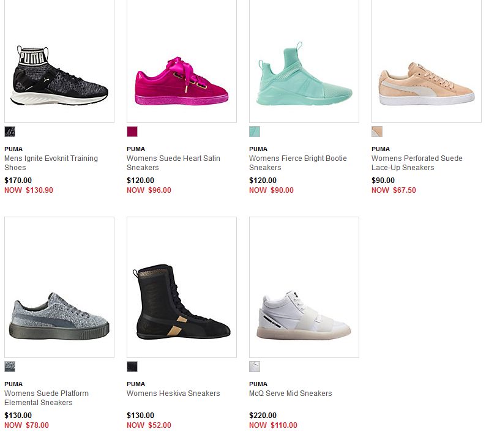Viewport: 489px width, 448px height.
Task: Pick mint green swatch for Fierce Bright Bootie
Action: pyautogui.click(x=255, y=132)
